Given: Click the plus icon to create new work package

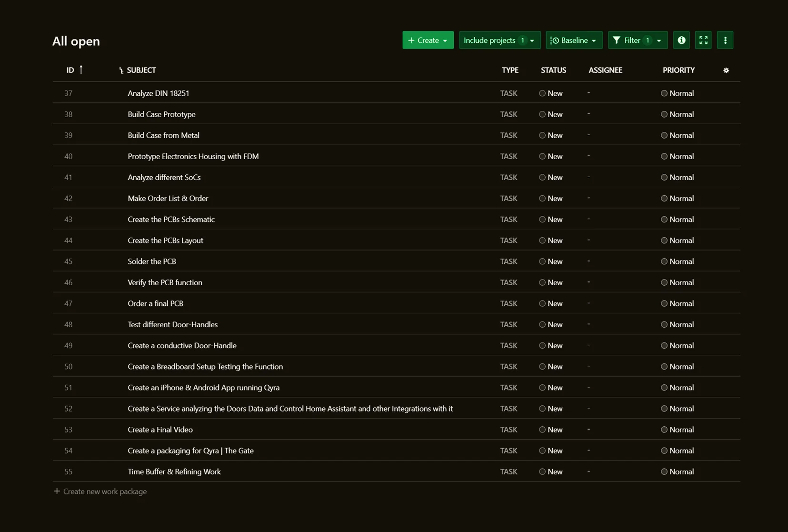Looking at the screenshot, I should point(57,491).
